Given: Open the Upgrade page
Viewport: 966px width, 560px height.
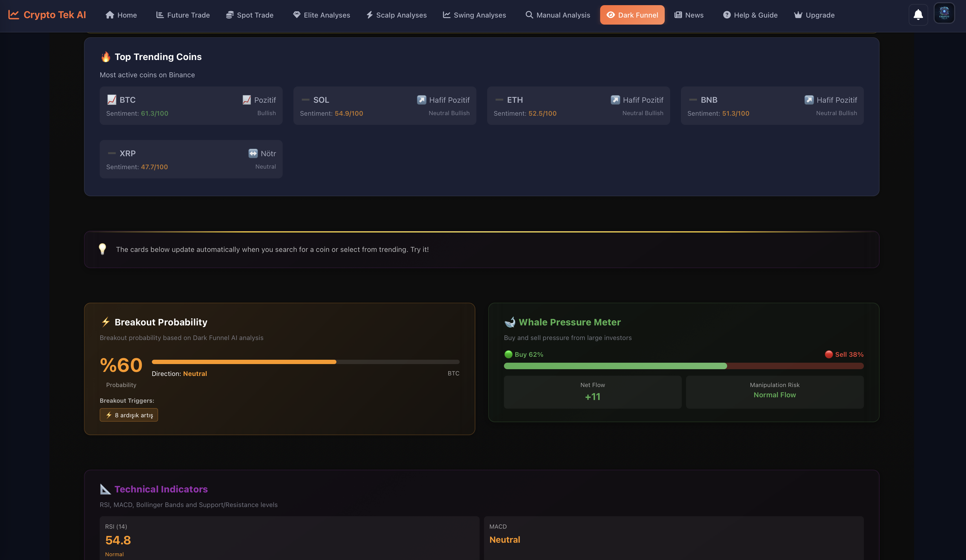Looking at the screenshot, I should click(814, 15).
